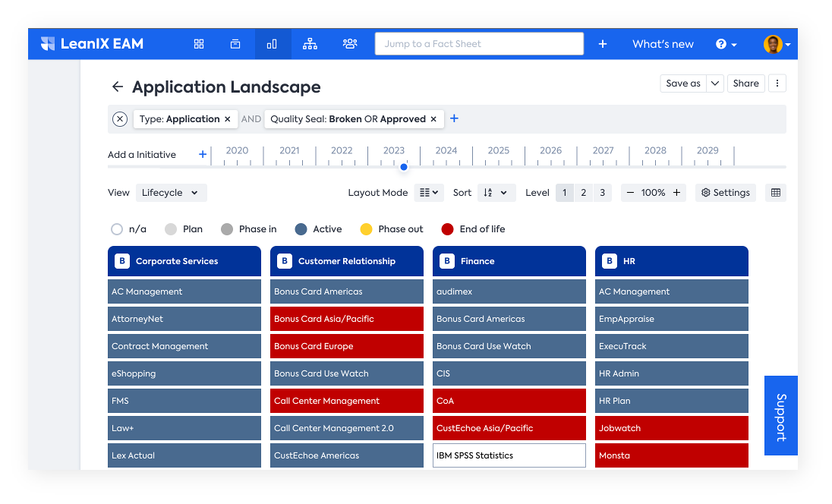Viewport: 832px width, 504px height.
Task: Open Monsta application card
Action: point(671,455)
